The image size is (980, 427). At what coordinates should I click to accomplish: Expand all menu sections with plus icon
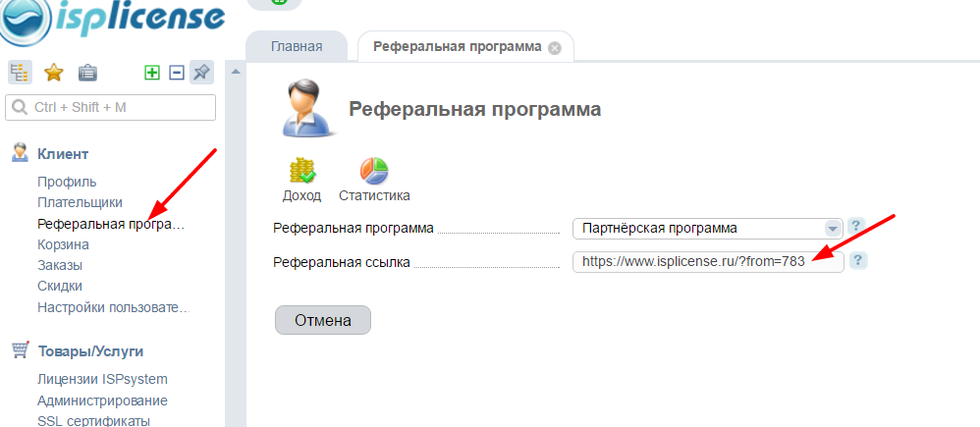(152, 72)
